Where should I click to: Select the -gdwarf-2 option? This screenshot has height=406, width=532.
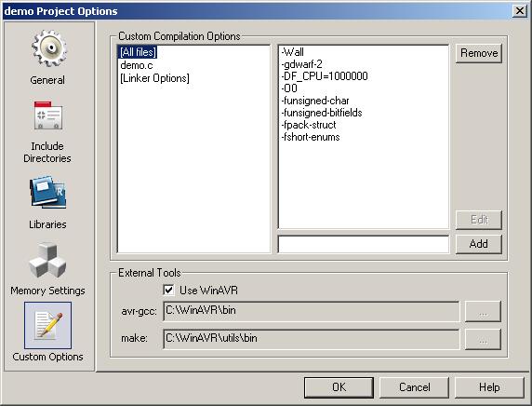coord(301,64)
